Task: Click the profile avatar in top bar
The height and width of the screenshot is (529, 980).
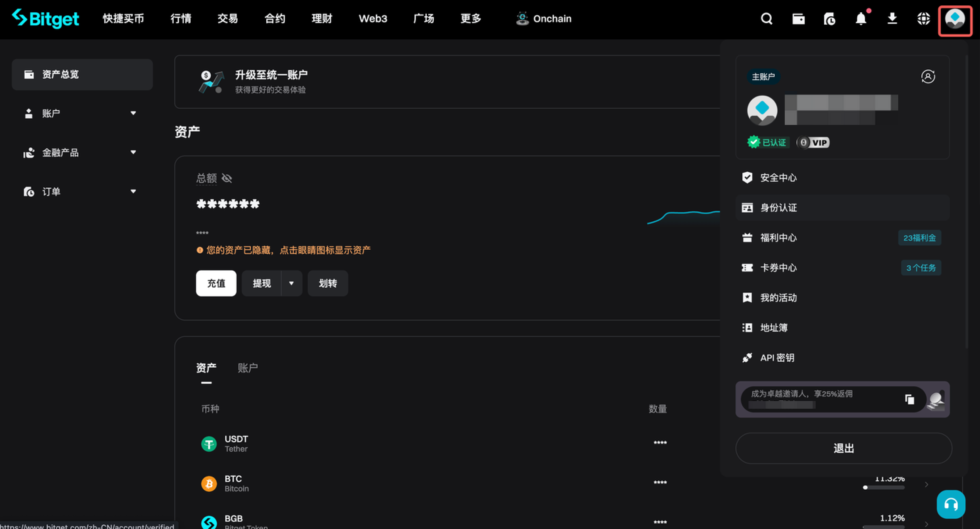Action: pyautogui.click(x=955, y=19)
